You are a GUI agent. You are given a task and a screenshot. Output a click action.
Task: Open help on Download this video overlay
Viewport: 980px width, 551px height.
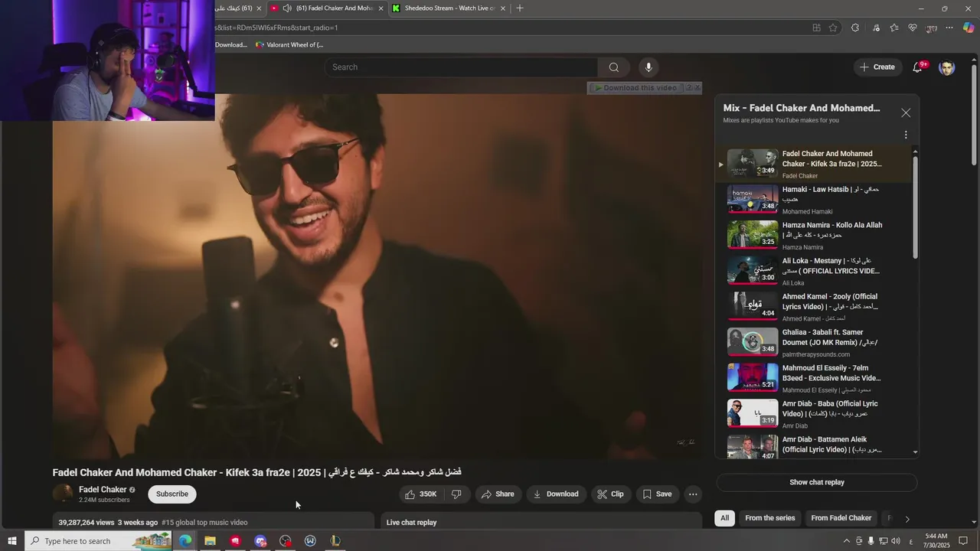688,88
